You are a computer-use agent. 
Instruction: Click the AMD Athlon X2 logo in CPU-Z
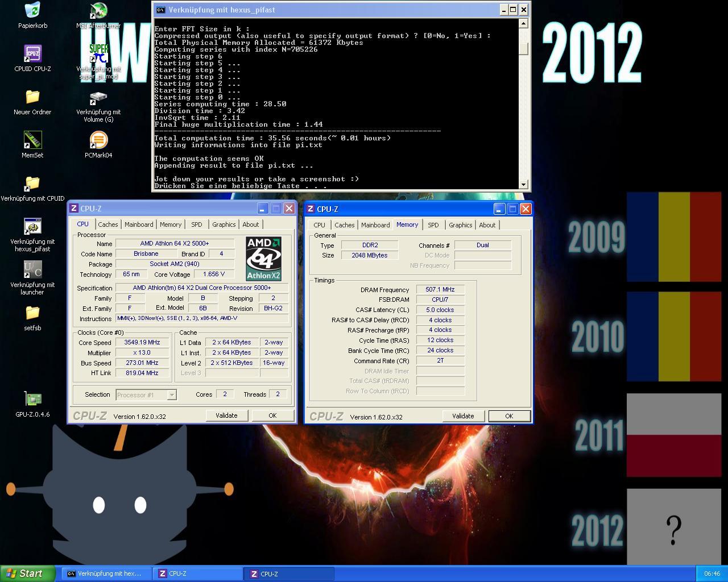(x=263, y=259)
